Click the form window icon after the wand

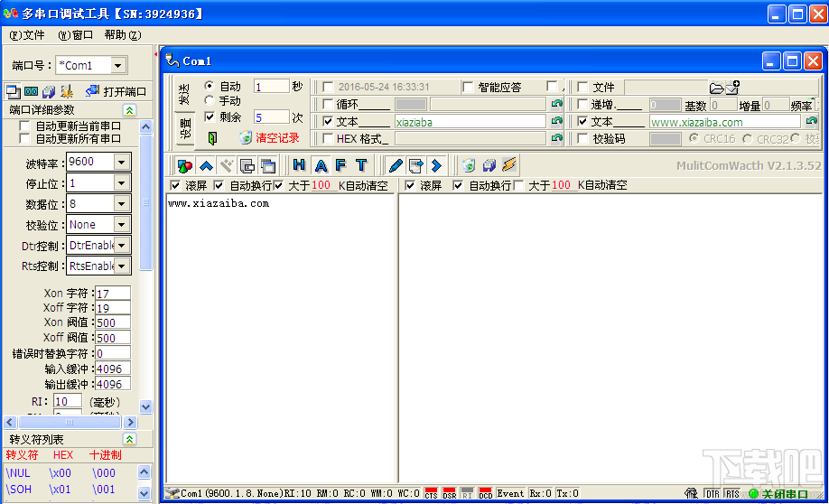(247, 166)
